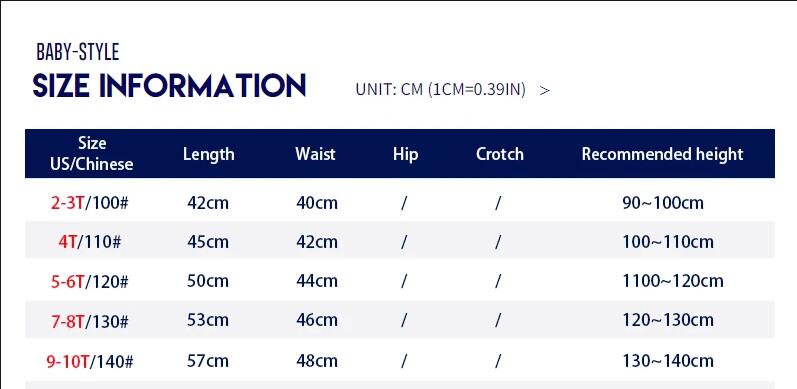Select the Size US/Chinese column header
The image size is (797, 389).
coord(92,154)
